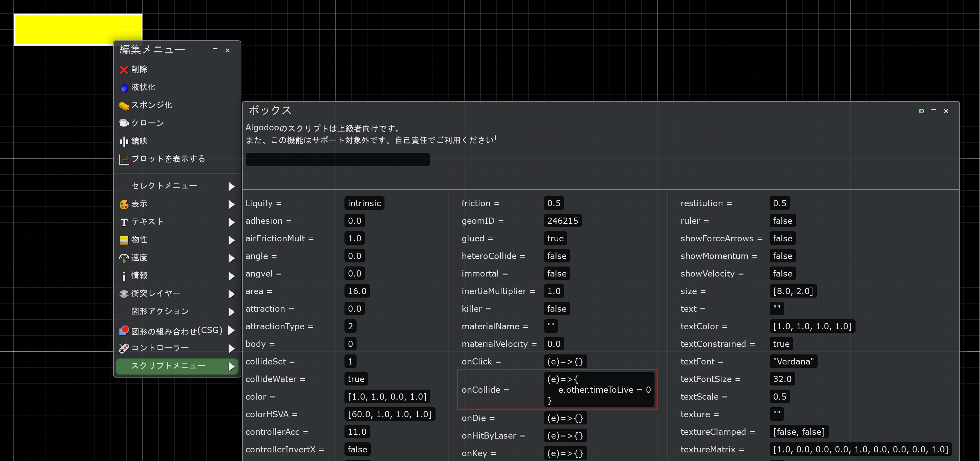Toggle showVelocity false value
980x461 pixels.
click(782, 273)
